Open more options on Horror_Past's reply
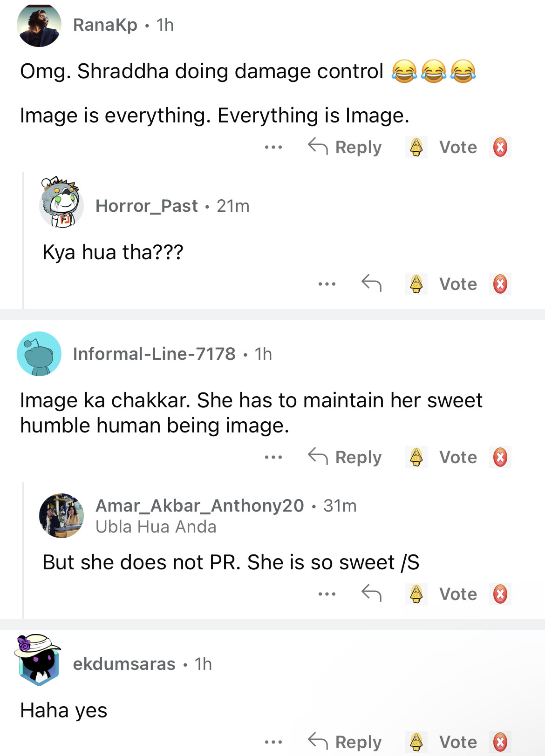The height and width of the screenshot is (756, 545). 327,284
